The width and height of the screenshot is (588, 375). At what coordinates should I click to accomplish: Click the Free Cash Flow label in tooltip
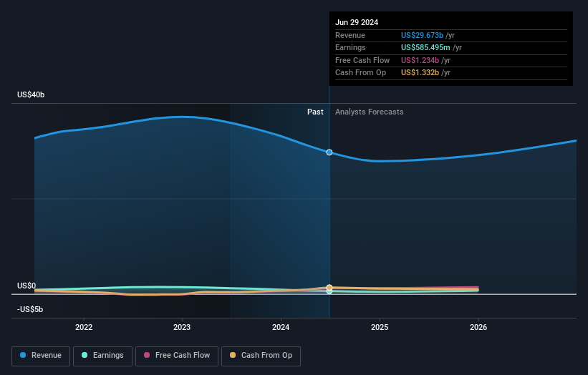pyautogui.click(x=362, y=60)
